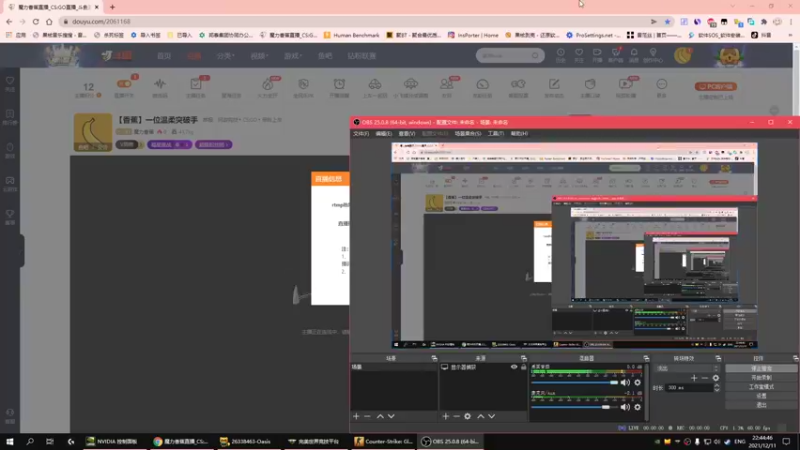Open Chrome extensions puzzle icon
Viewport: 800px width, 450px height.
click(x=764, y=21)
